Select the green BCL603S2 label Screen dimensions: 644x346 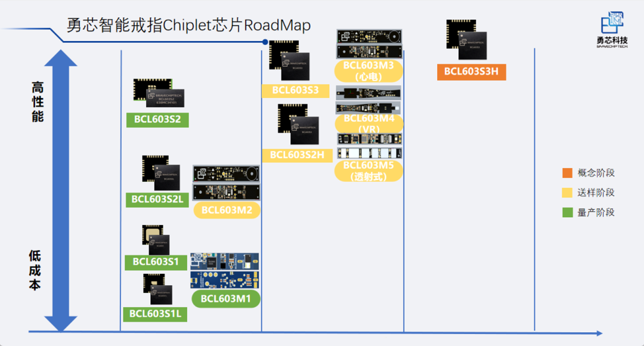point(157,119)
